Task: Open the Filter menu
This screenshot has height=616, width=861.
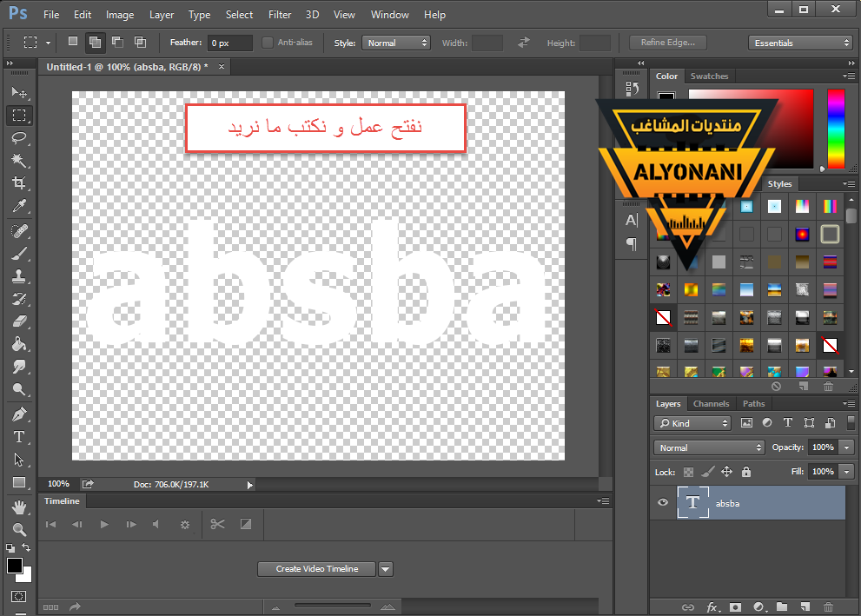Action: (280, 15)
